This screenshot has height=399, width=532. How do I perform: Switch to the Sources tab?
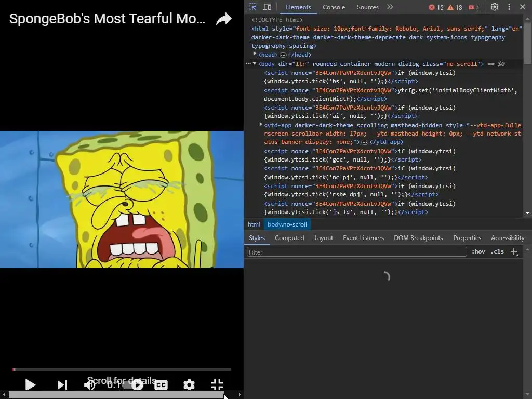[x=367, y=7]
